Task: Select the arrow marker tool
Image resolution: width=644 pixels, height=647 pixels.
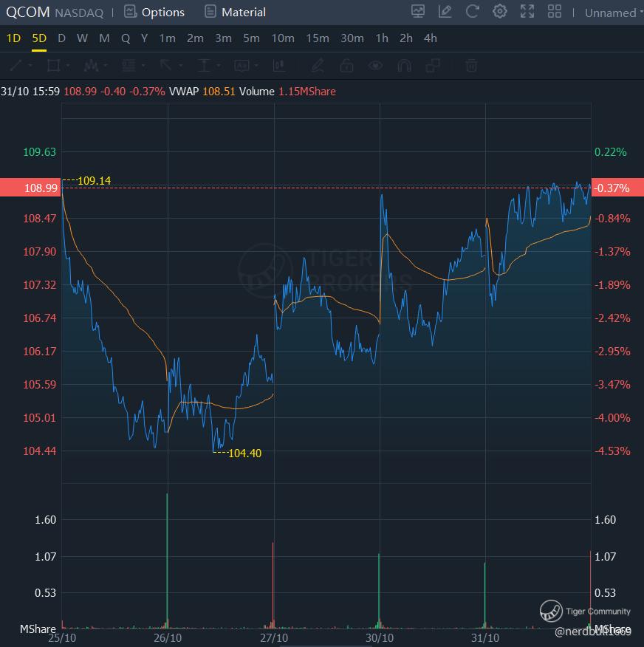Action: [x=166, y=65]
